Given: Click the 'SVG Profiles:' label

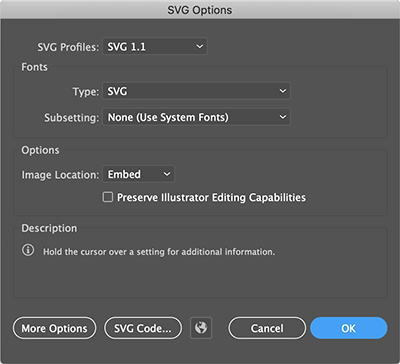Looking at the screenshot, I should [x=68, y=47].
